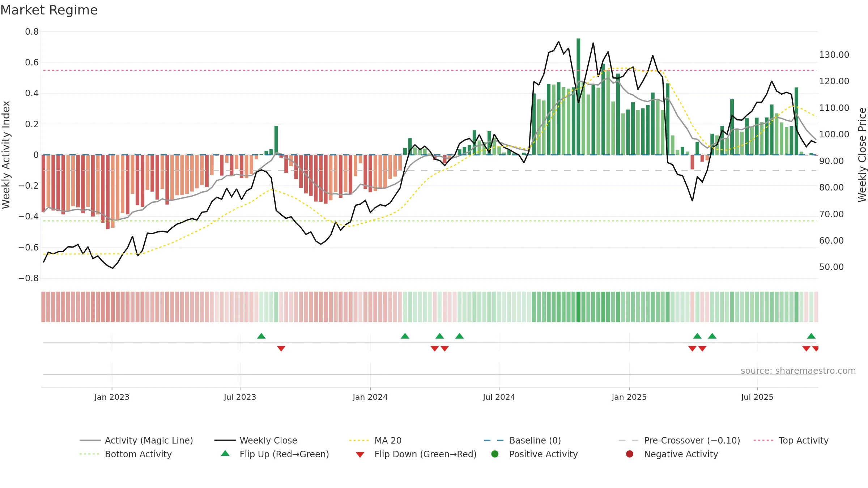Click the Jul 2024 x-axis label
Viewport: 868px width, 488px height.
point(499,397)
